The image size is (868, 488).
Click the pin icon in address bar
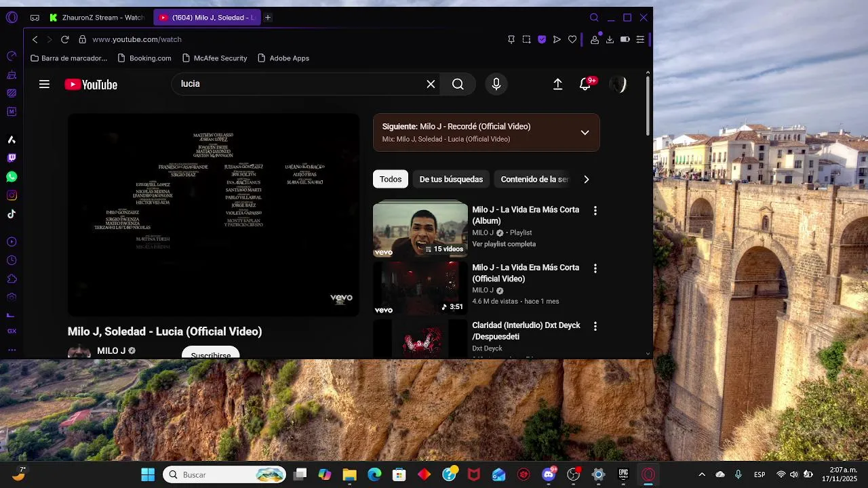click(511, 39)
